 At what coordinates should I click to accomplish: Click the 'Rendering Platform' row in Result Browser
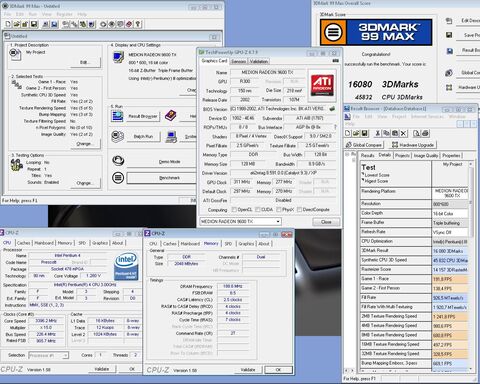click(415, 193)
